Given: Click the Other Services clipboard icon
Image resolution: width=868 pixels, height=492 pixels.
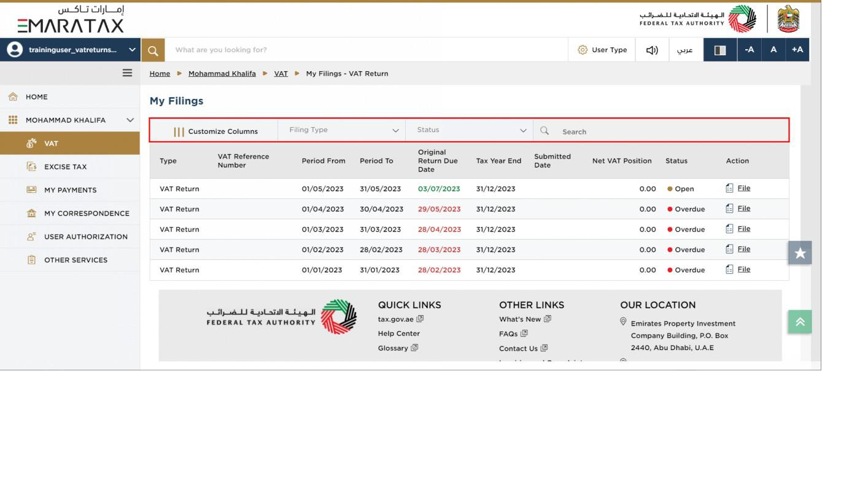Looking at the screenshot, I should click(31, 260).
